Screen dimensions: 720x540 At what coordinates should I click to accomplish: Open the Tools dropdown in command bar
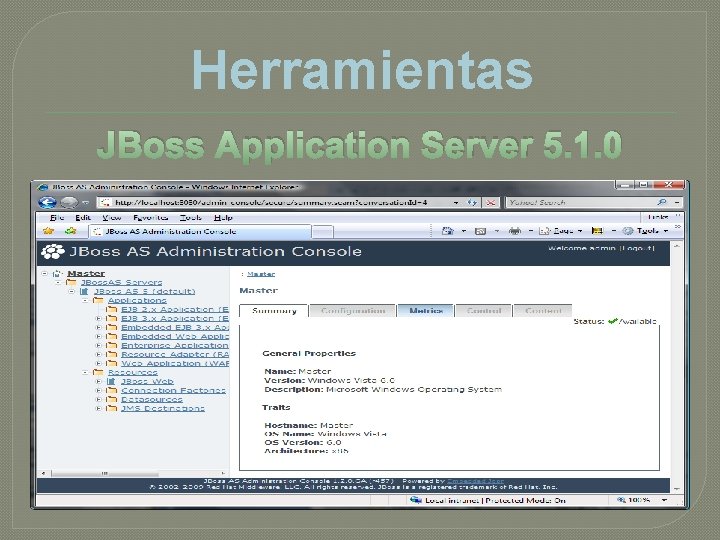click(x=645, y=231)
